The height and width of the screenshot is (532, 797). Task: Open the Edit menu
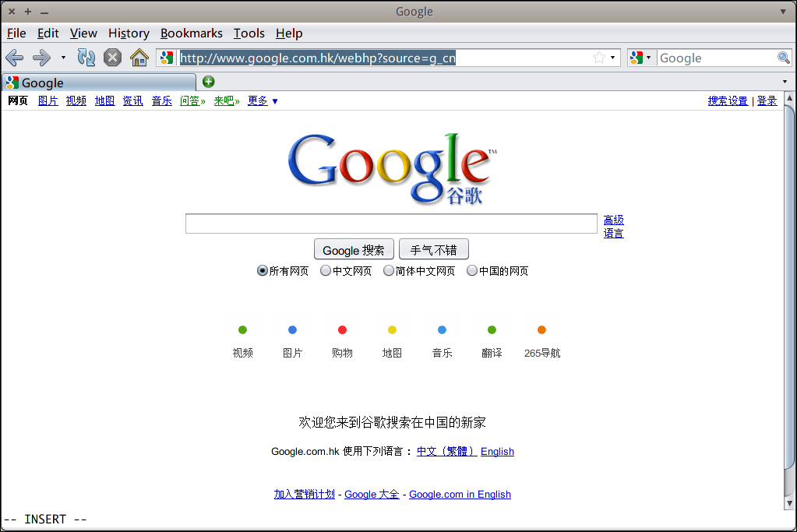(x=48, y=33)
